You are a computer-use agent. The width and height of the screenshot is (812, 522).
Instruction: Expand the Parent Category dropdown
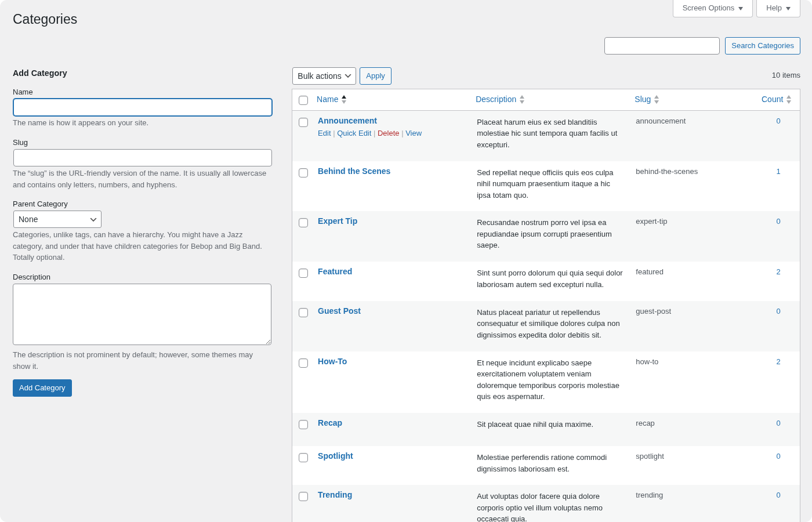57,219
